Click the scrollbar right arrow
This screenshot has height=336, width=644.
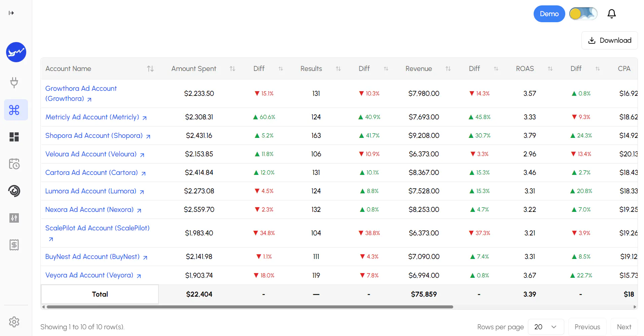[635, 307]
